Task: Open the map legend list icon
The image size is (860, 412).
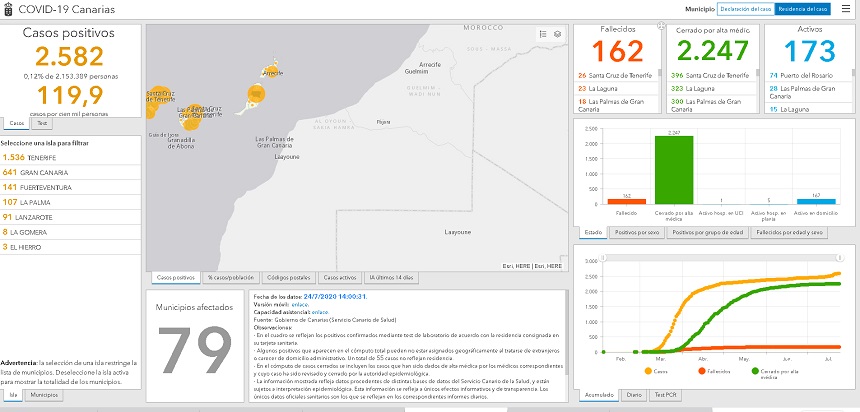Action: pyautogui.click(x=542, y=33)
